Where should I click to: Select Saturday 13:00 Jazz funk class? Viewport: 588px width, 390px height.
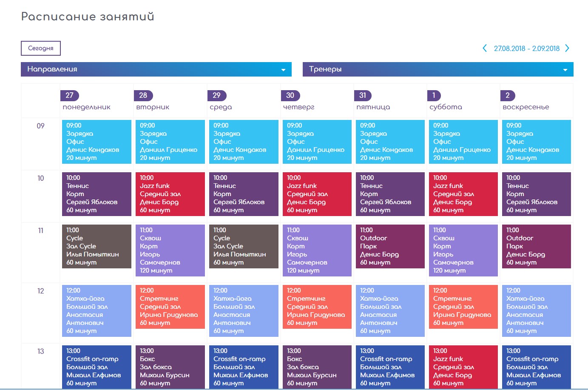[463, 367]
